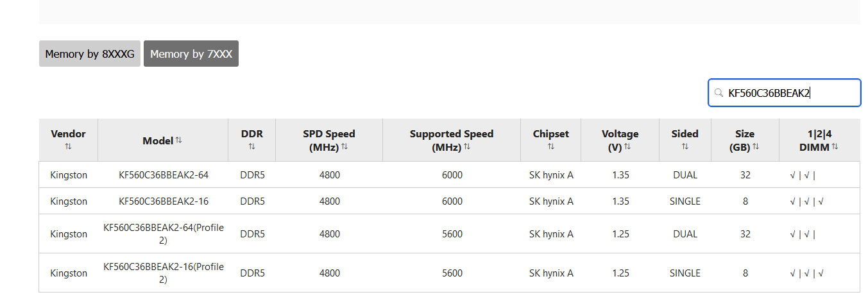
Task: Switch to Memory by 7XXX tab
Action: point(191,54)
